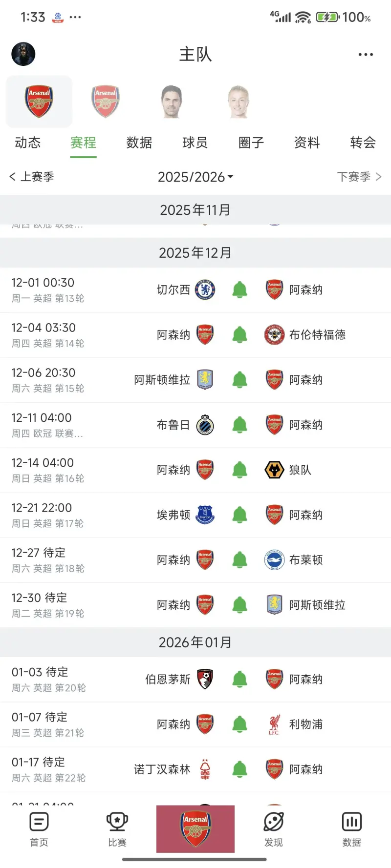Tap the three-dot more options icon
The width and height of the screenshot is (391, 868).
[366, 55]
